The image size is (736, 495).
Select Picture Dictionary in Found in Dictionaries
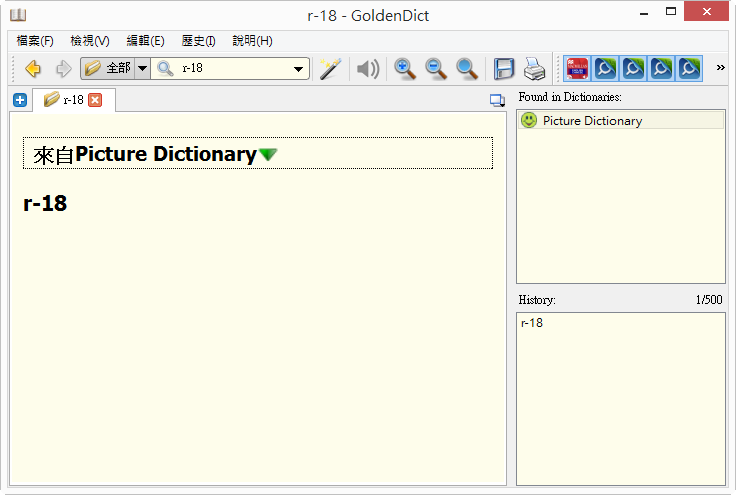coord(621,121)
